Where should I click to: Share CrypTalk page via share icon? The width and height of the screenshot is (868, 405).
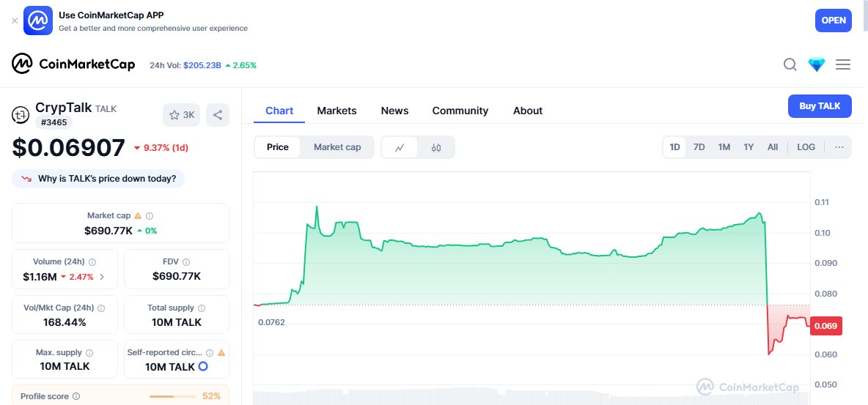pyautogui.click(x=218, y=115)
